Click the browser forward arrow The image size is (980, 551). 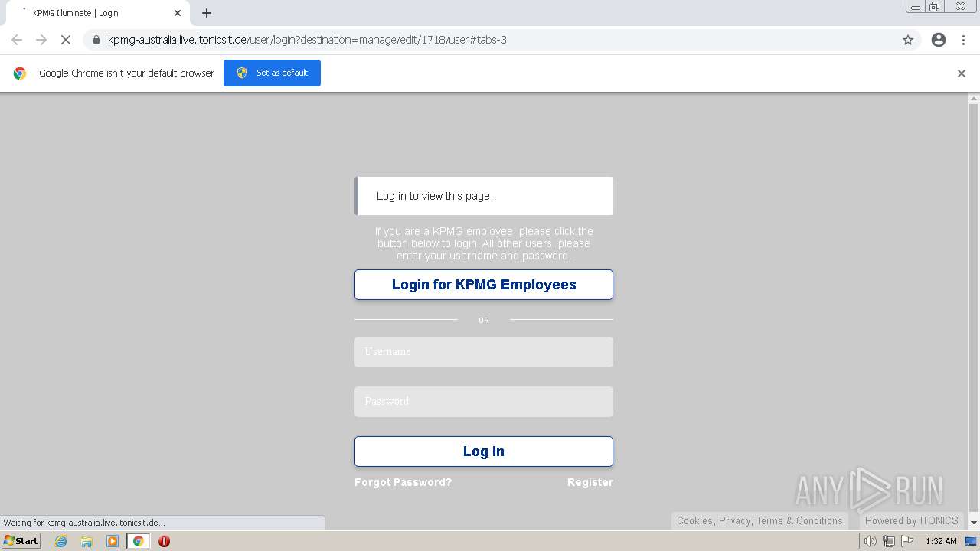tap(41, 40)
